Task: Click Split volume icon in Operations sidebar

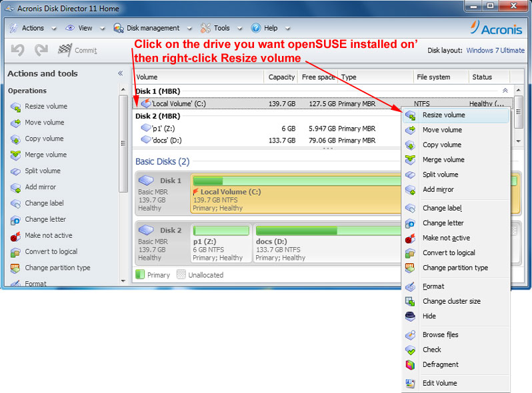Action: [x=15, y=172]
